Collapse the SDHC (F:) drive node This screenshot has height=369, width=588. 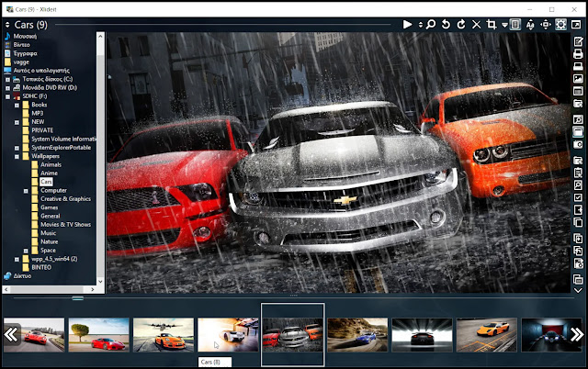click(x=7, y=96)
